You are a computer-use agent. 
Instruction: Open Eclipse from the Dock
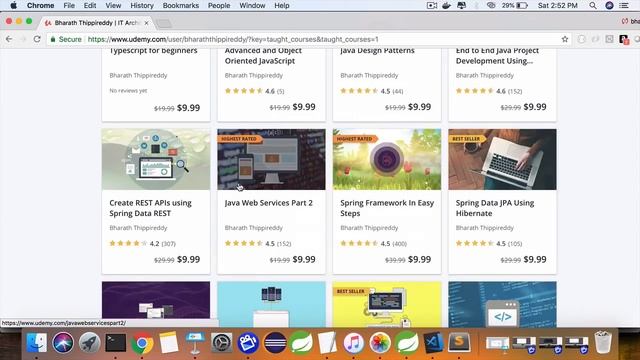275,342
